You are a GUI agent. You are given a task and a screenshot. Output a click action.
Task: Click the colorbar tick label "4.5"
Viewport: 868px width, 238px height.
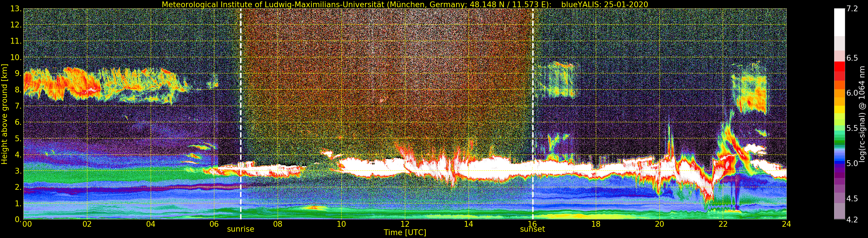coord(852,199)
